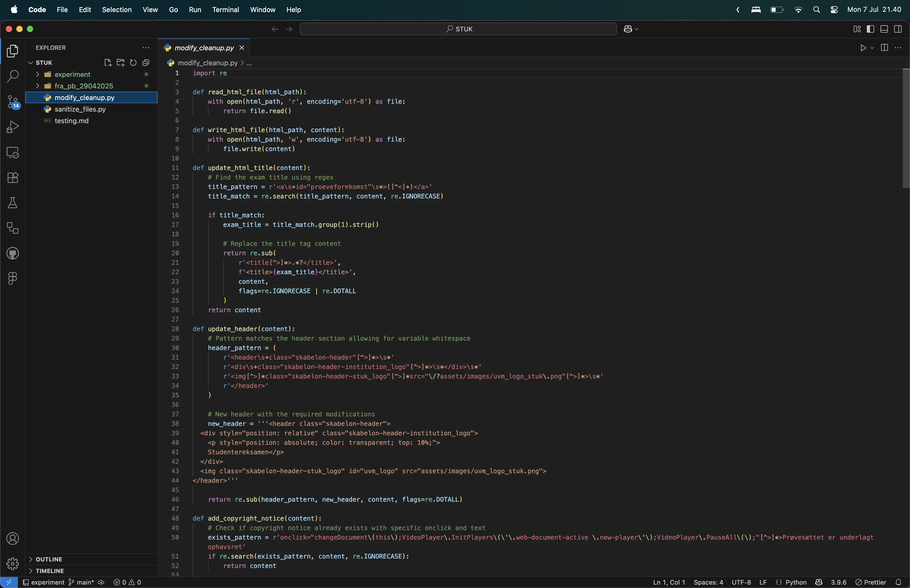Click breadcrumb ellipsis after modify_cleanup.py

249,63
